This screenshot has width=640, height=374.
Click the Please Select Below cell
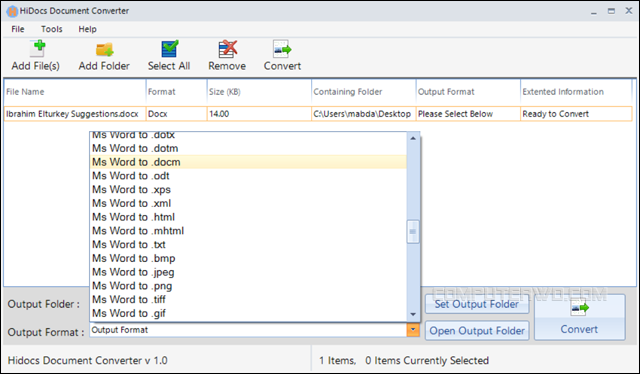coord(468,114)
